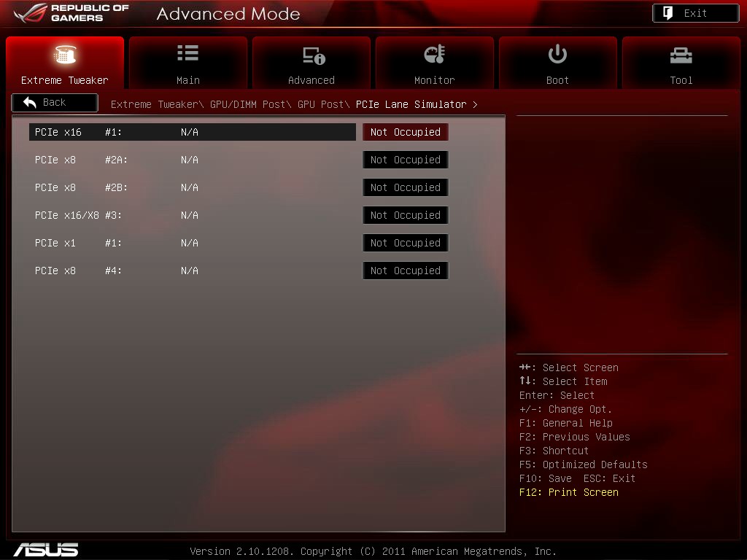The height and width of the screenshot is (560, 747).
Task: Open the Extreme Tweaker tab
Action: pos(65,63)
